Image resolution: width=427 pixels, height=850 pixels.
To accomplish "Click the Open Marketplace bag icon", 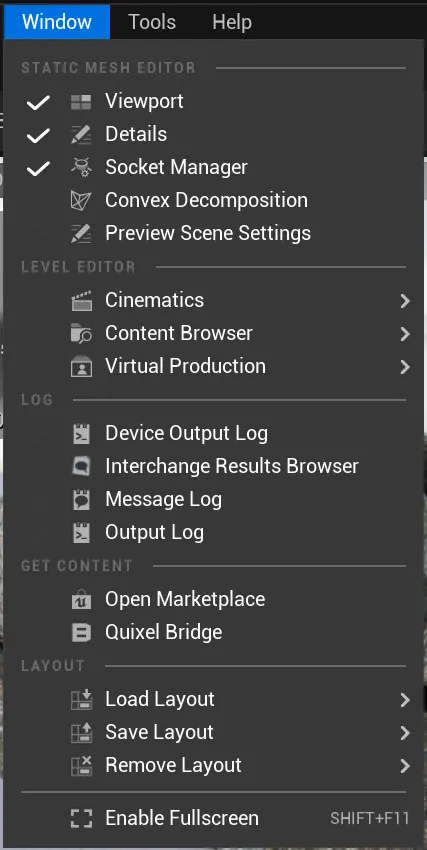I will [x=81, y=600].
